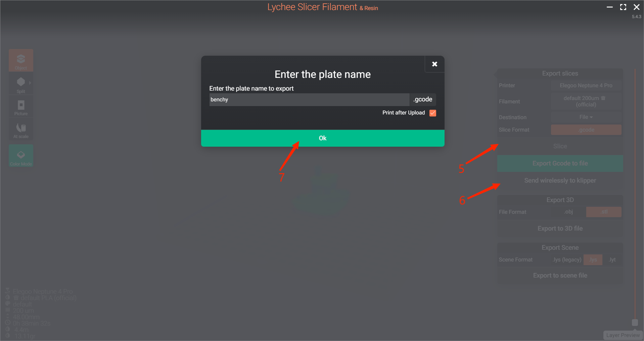
Task: Open the Elegoo Neptune 4 Pro printer selector
Action: tap(586, 86)
